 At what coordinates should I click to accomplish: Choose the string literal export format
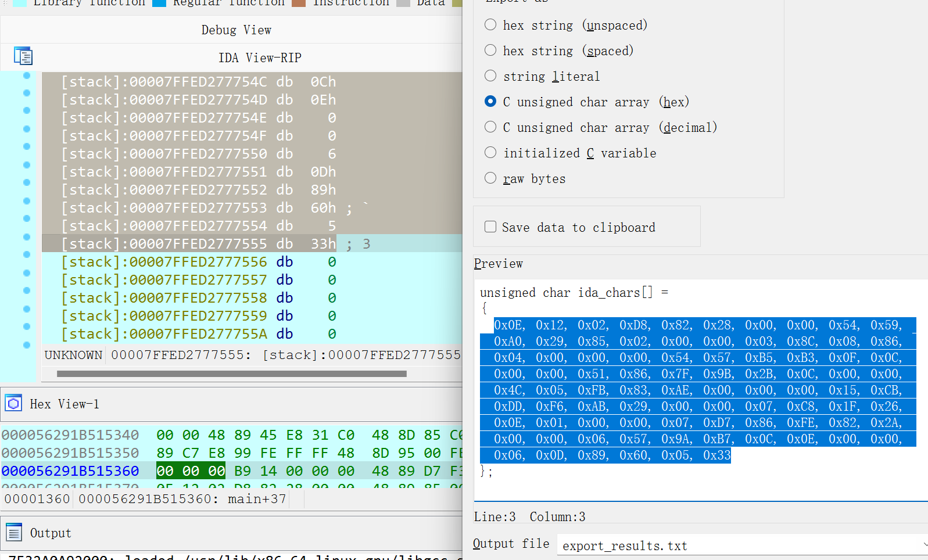(490, 76)
